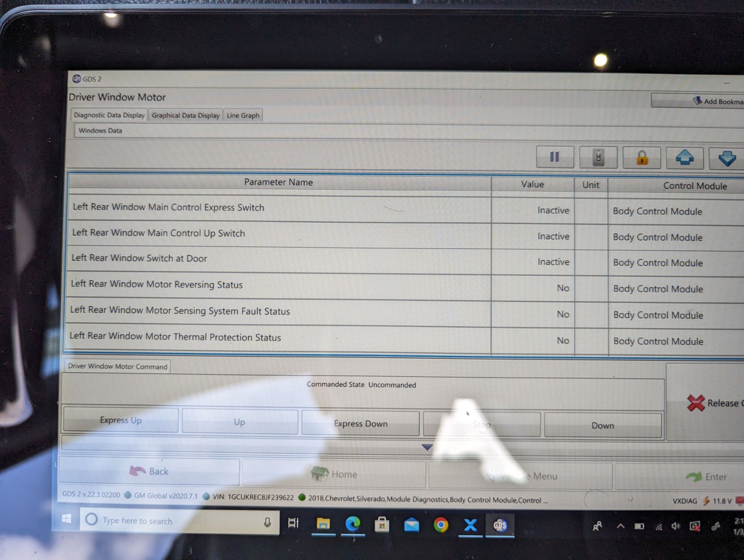Viewport: 744px width, 560px height.
Task: Open Microsoft Store from the taskbar
Action: point(382,525)
